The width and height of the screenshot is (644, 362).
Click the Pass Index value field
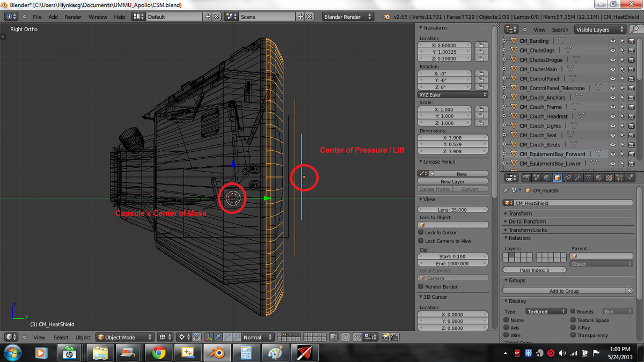click(x=535, y=270)
